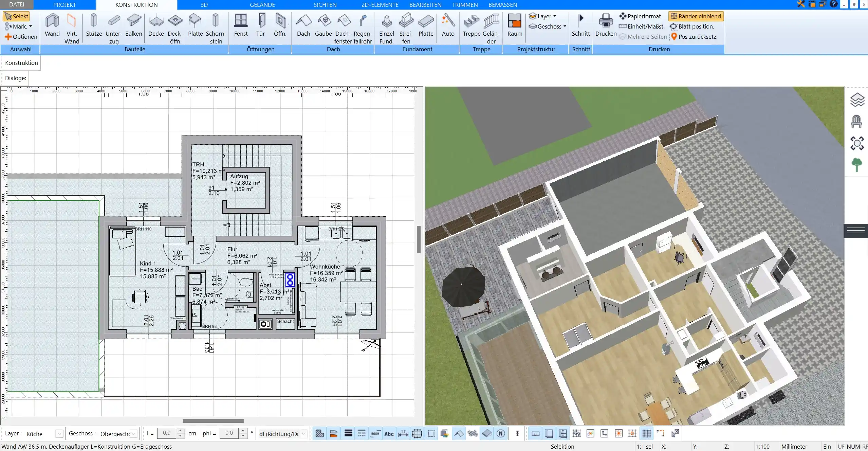Decrease the phi angle stepper value
The image size is (868, 451).
[x=243, y=436]
